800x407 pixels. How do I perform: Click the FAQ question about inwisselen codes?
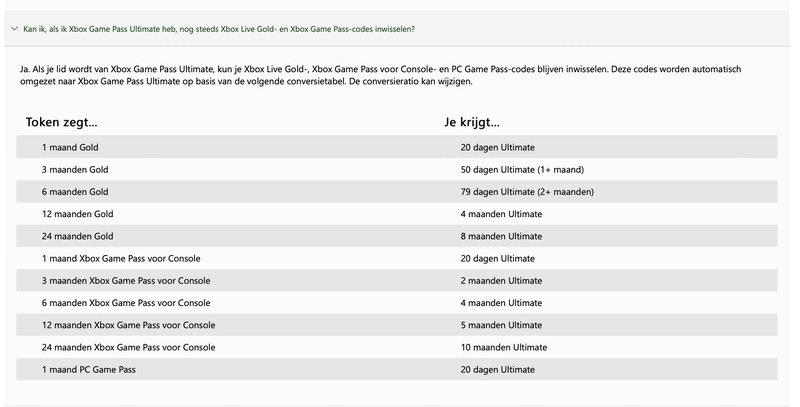tap(219, 29)
